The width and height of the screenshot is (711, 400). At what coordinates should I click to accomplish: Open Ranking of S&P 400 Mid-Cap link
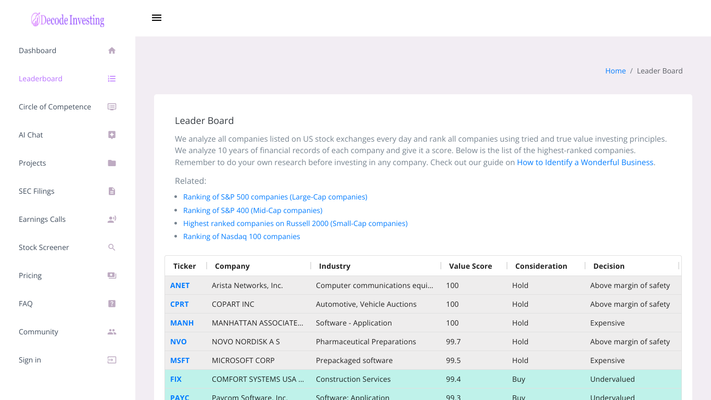(253, 210)
